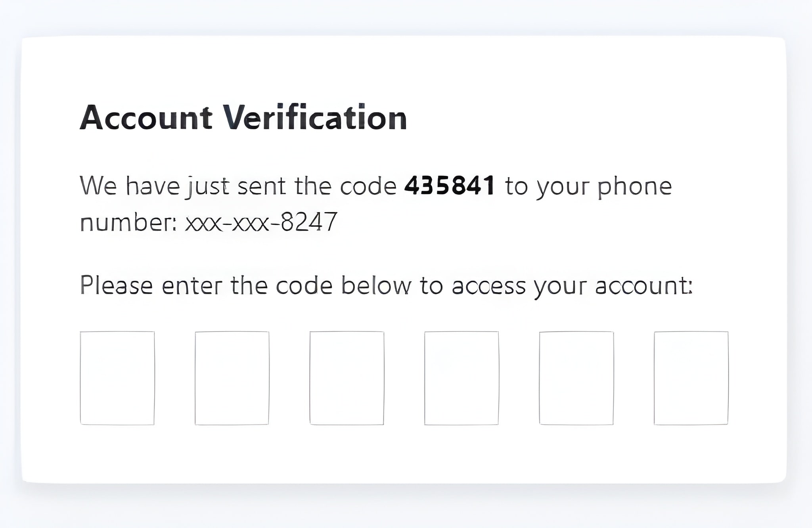Click the phone ending digits 8247
Viewport: 812px width, 528px height.
pos(309,222)
